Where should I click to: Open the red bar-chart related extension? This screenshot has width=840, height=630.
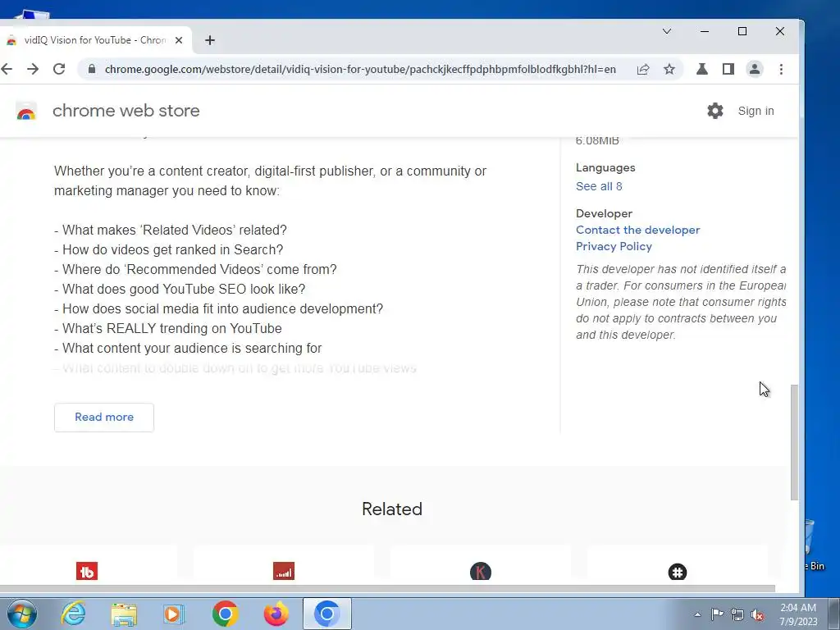click(283, 571)
